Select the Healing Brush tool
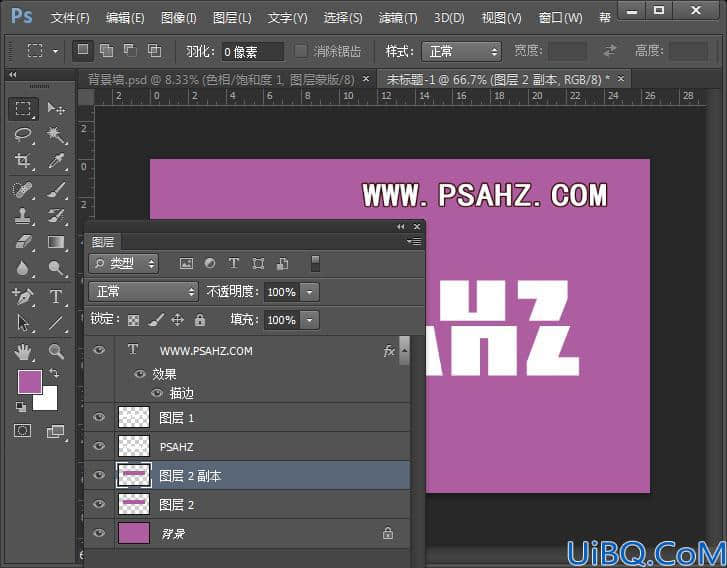Viewport: 727px width, 568px height. [23, 190]
